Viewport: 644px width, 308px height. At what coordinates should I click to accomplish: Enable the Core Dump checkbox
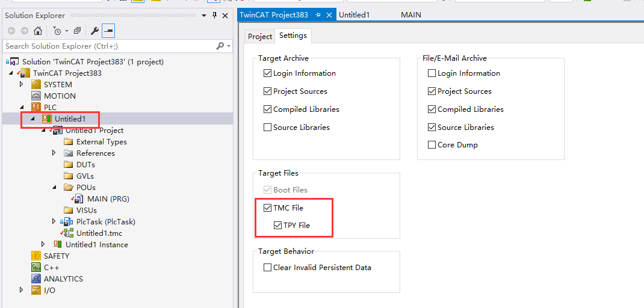[432, 145]
